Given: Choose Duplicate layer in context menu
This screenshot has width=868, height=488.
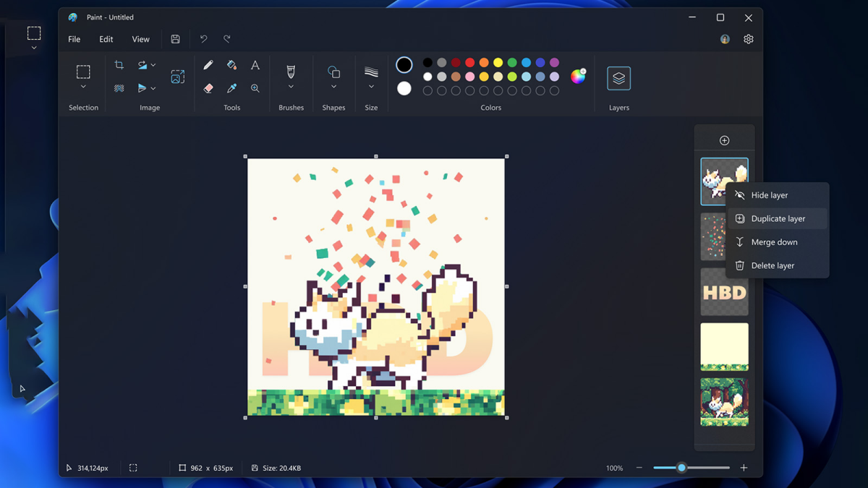Looking at the screenshot, I should [x=778, y=218].
